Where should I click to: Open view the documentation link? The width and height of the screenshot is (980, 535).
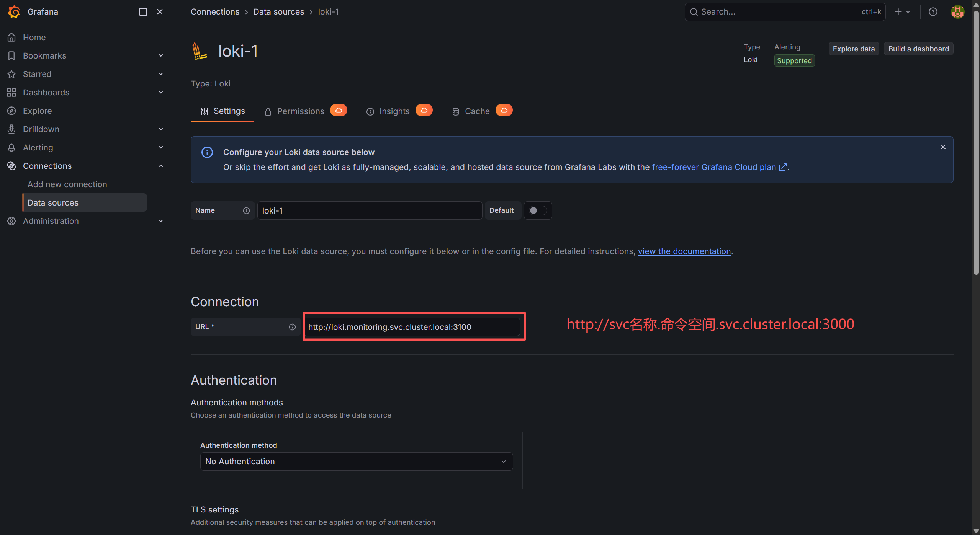684,251
